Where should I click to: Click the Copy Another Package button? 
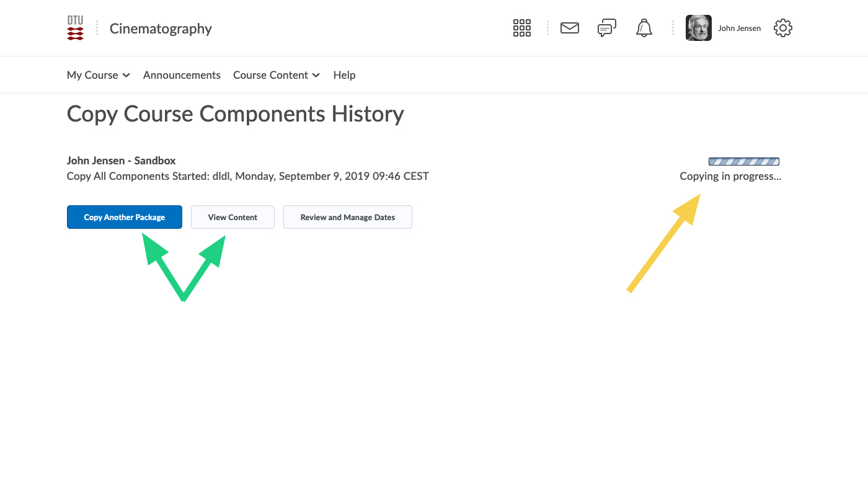point(125,217)
